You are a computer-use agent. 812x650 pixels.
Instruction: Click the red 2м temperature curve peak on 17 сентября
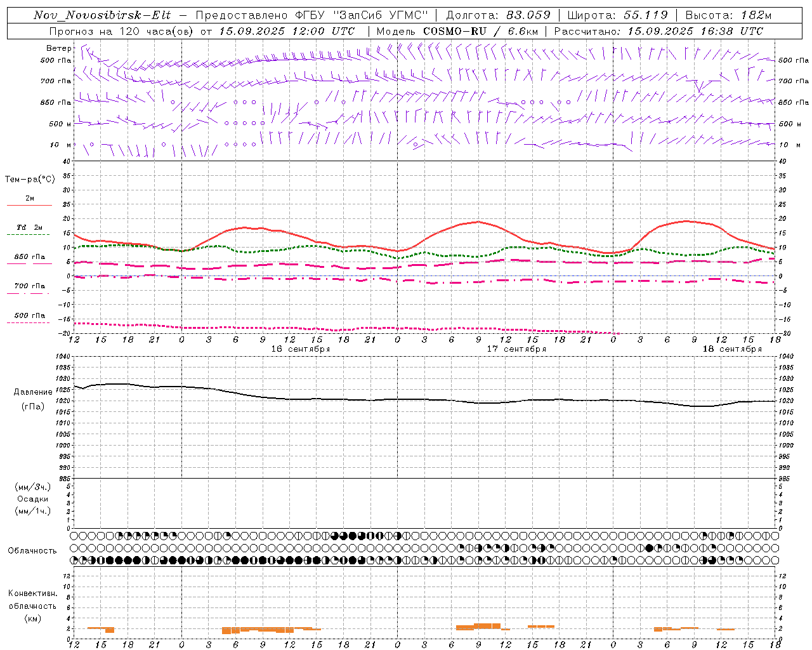click(478, 222)
